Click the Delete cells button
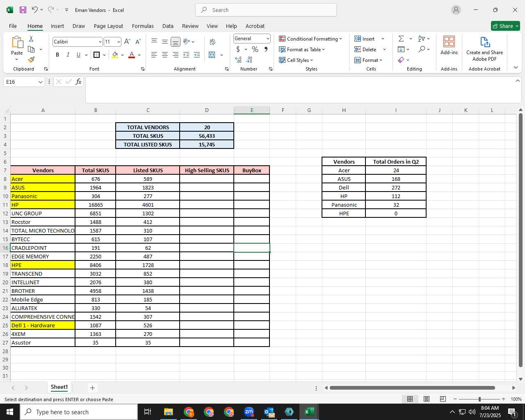Screen dimensions: 525x420 point(366,49)
